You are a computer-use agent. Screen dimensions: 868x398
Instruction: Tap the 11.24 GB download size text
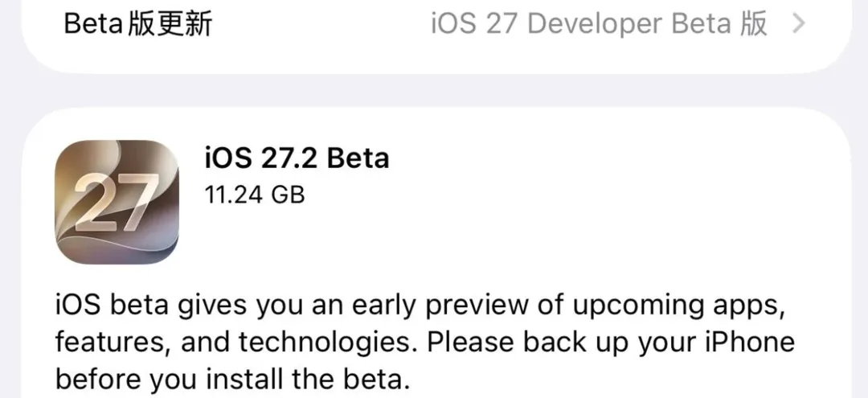(255, 195)
